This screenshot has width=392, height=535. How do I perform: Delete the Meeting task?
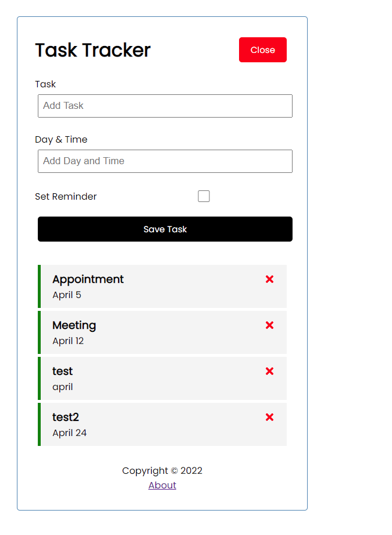269,325
